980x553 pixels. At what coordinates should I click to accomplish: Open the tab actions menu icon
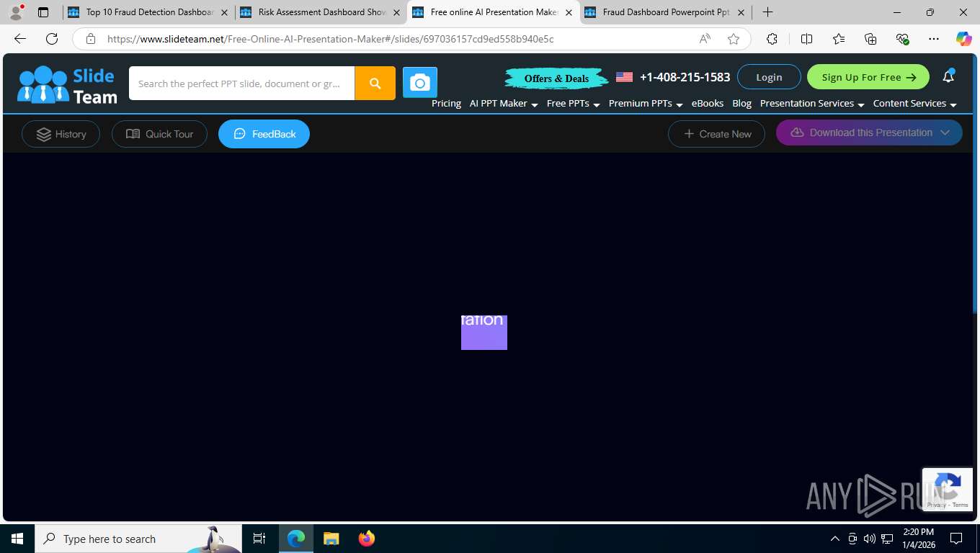coord(43,12)
